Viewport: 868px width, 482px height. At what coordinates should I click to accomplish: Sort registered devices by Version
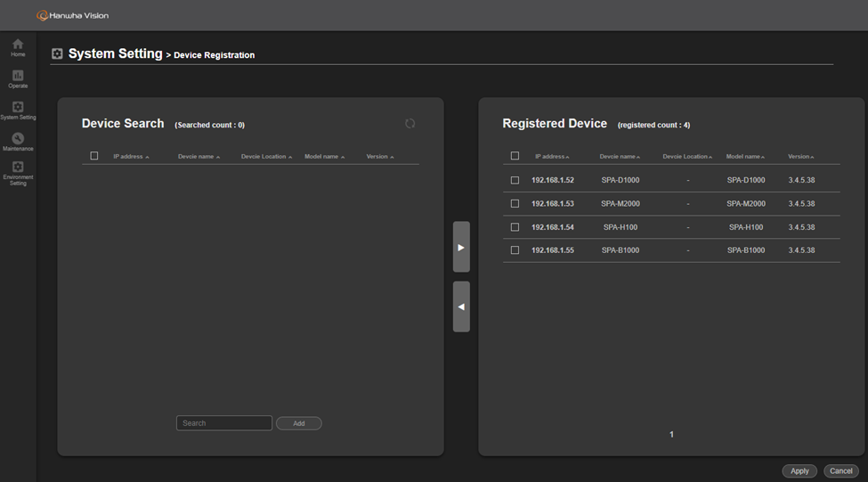tap(800, 157)
